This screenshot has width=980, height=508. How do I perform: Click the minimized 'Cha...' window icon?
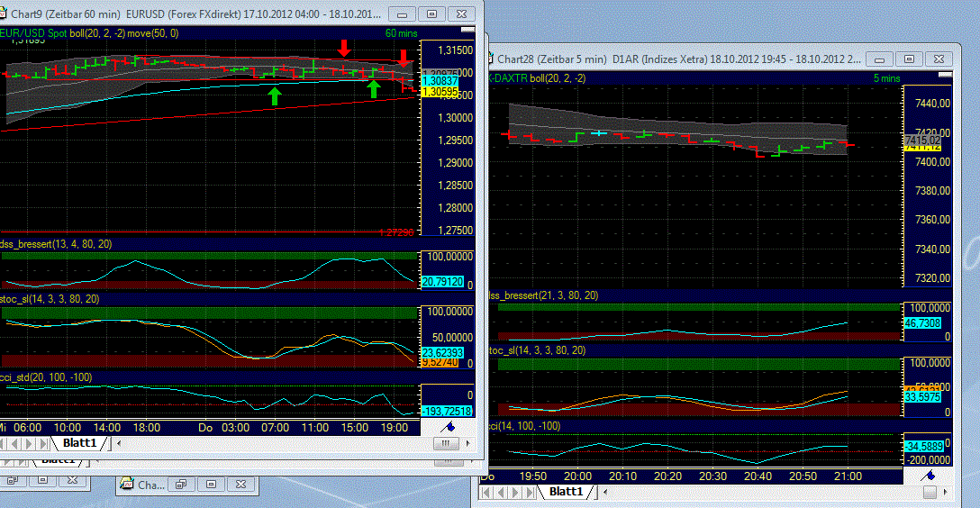pyautogui.click(x=127, y=485)
